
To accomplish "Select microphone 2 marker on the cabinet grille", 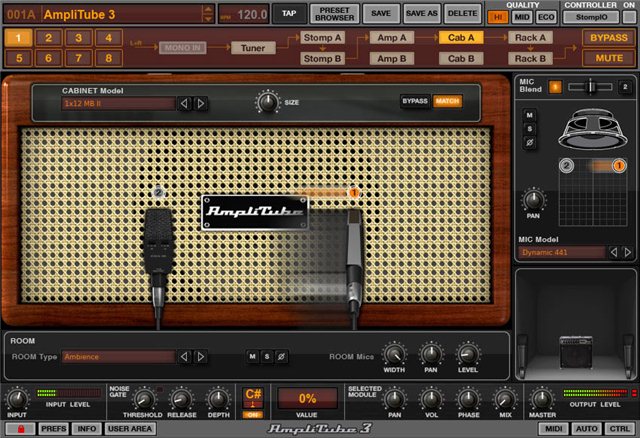I will pyautogui.click(x=158, y=192).
